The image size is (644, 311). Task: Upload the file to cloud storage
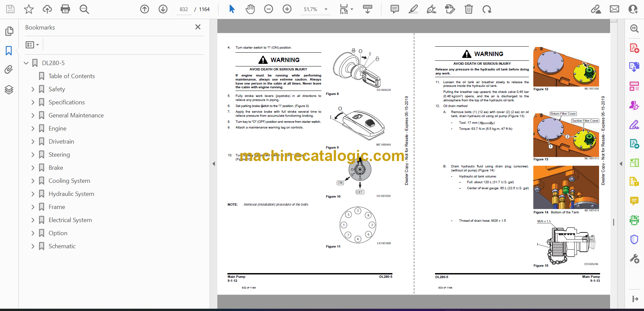pos(47,9)
